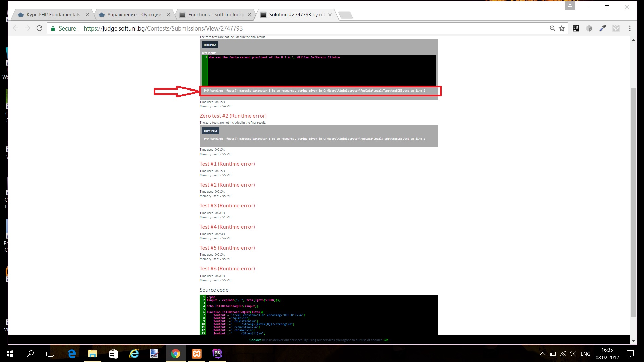Image resolution: width=644 pixels, height=362 pixels.
Task: Click the scrollbar down arrow
Action: pyautogui.click(x=633, y=341)
